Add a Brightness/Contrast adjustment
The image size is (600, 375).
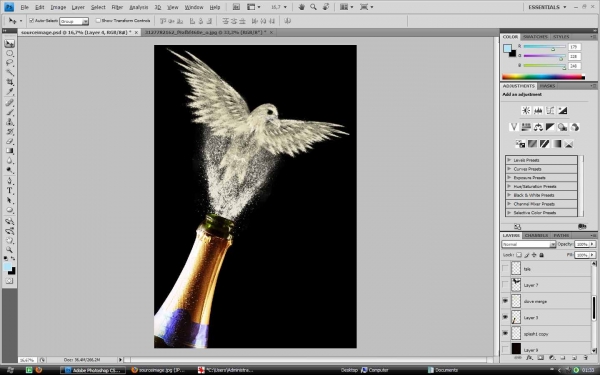pyautogui.click(x=526, y=111)
